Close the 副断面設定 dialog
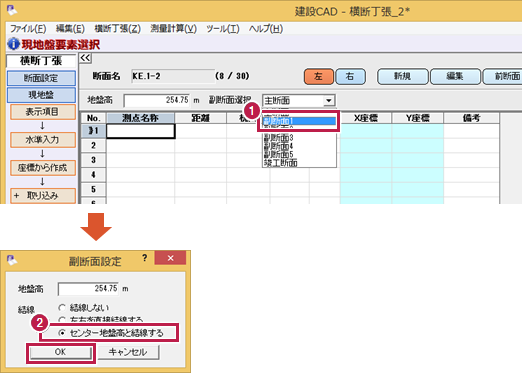522x373 pixels. (x=170, y=258)
